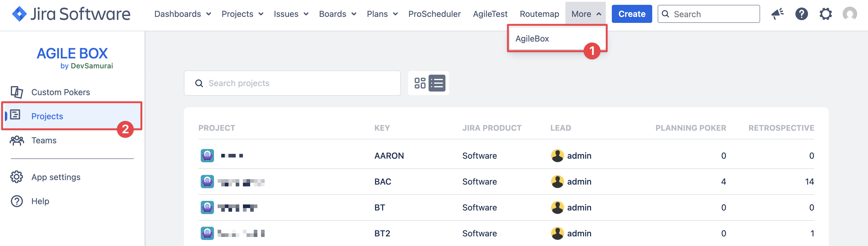Click the App settings gear icon
The width and height of the screenshot is (868, 246).
(17, 177)
